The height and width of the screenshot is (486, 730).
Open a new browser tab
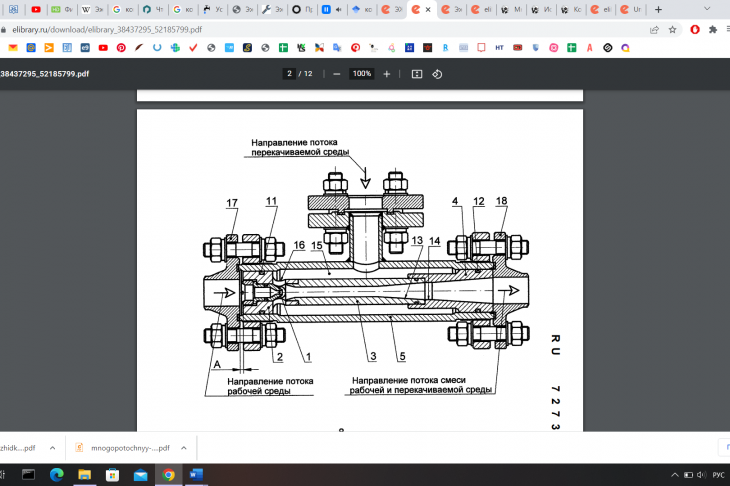[x=658, y=9]
